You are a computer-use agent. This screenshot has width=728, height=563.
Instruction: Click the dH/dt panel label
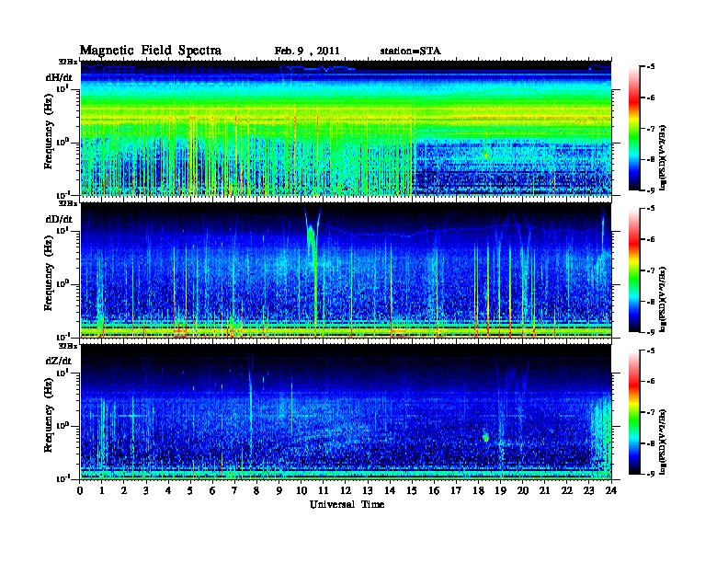[x=59, y=77]
